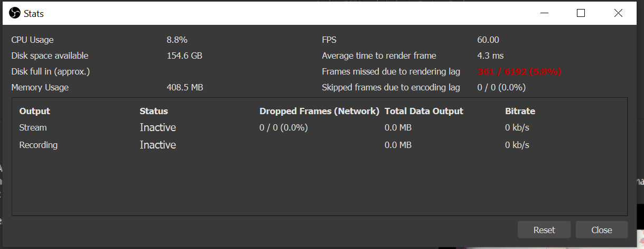This screenshot has height=249, width=644.
Task: Click the Skipped frames due to encoding lag label
Action: pyautogui.click(x=390, y=87)
